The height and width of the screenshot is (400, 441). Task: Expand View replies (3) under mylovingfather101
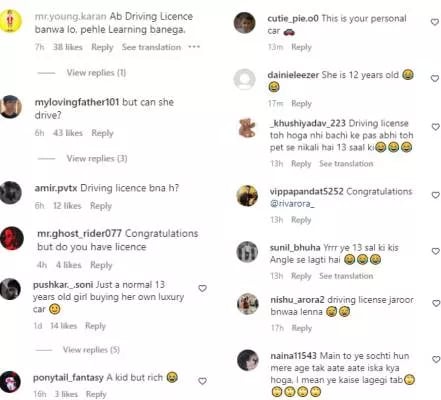97,158
